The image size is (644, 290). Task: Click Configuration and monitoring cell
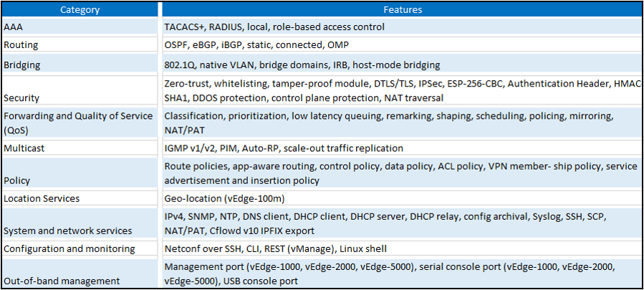(x=81, y=248)
